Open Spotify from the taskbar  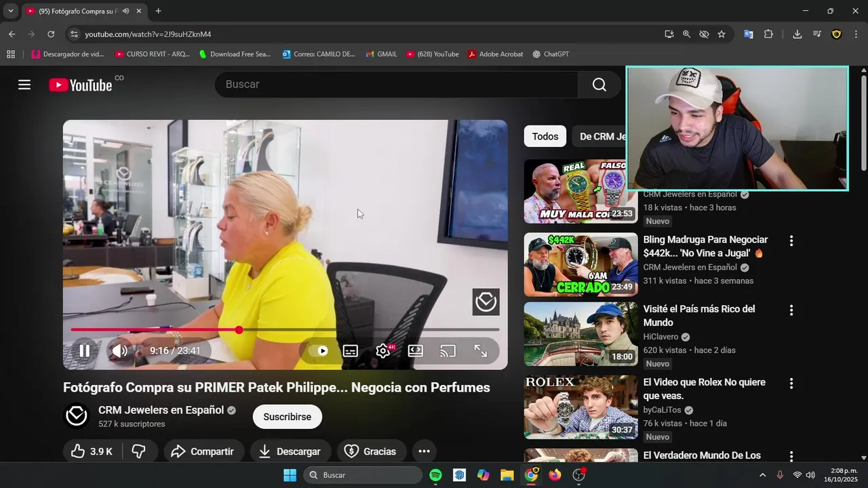pos(435,475)
